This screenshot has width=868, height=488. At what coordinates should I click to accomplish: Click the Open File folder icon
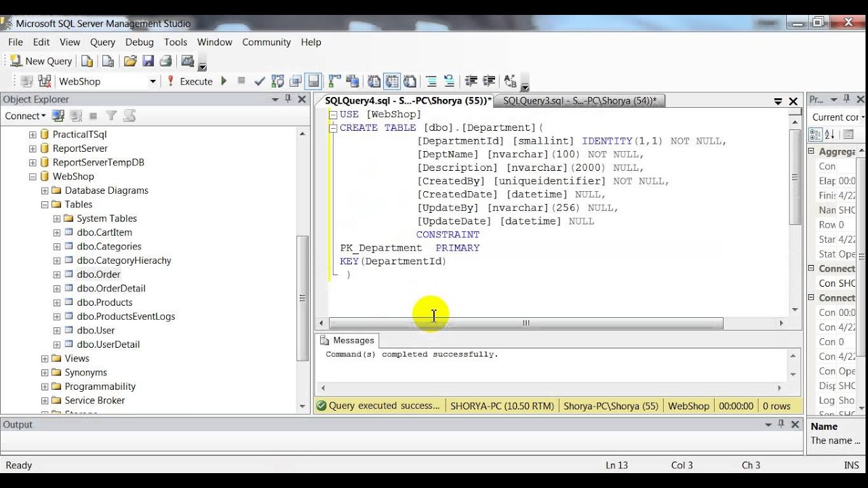130,61
